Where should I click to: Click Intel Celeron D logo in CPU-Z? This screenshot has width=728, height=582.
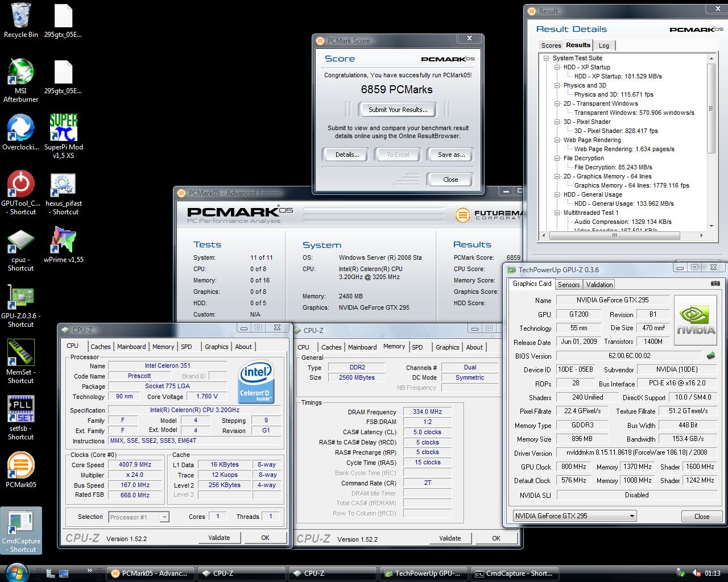(x=256, y=382)
